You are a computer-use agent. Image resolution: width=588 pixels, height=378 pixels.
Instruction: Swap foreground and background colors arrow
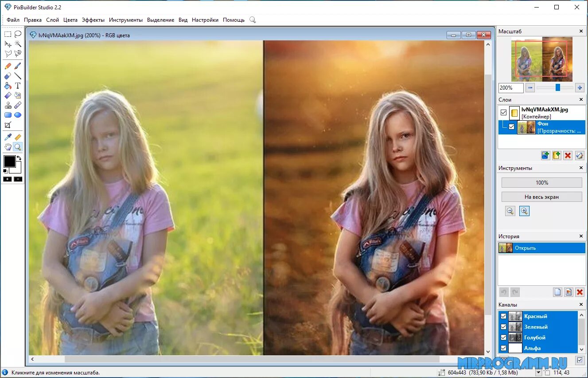19,158
